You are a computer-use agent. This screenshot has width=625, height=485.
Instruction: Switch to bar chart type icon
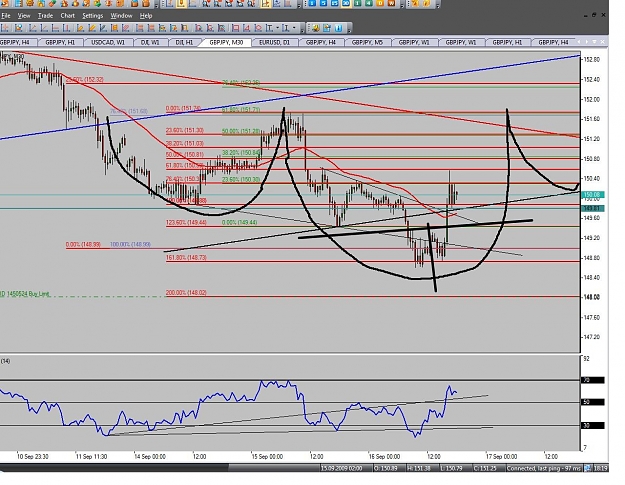click(x=169, y=4)
